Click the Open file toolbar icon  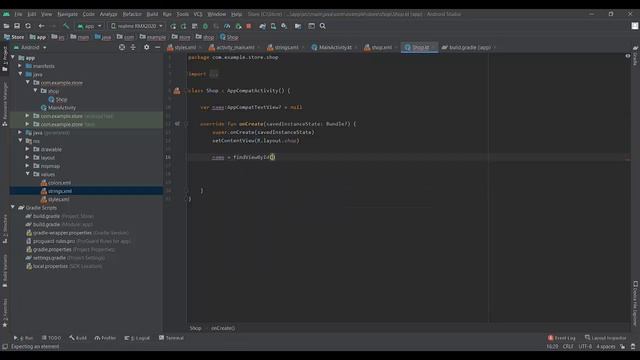pos(6,26)
